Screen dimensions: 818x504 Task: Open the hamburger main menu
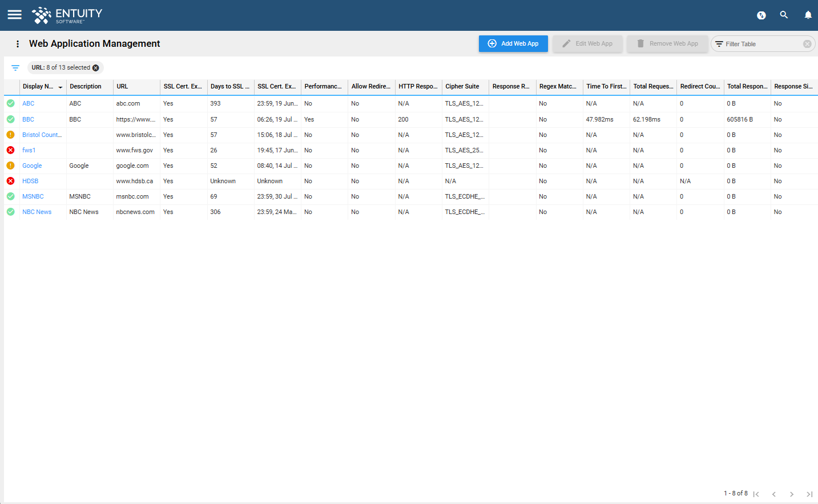pos(15,15)
